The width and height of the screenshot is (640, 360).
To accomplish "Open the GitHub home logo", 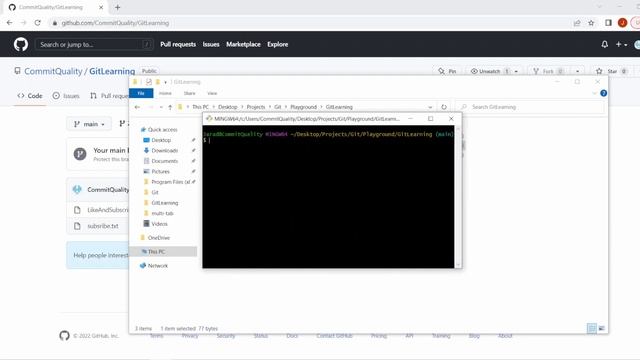I will (21, 44).
